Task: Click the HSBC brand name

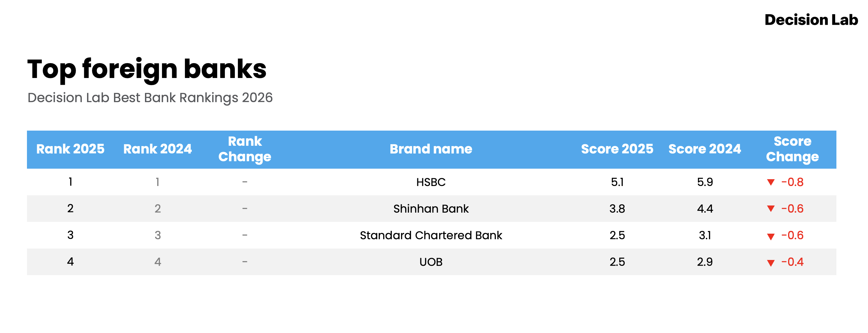Action: pos(431,182)
